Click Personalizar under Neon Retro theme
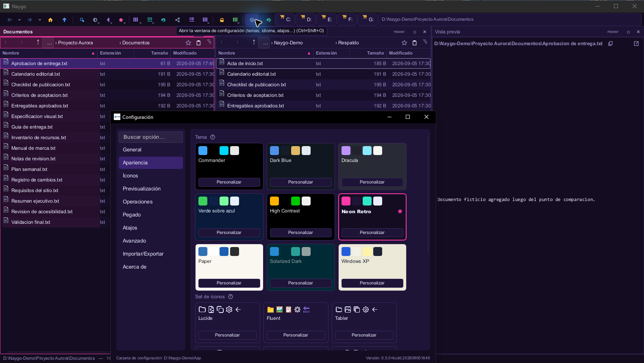Image resolution: width=644 pixels, height=363 pixels. [x=372, y=232]
